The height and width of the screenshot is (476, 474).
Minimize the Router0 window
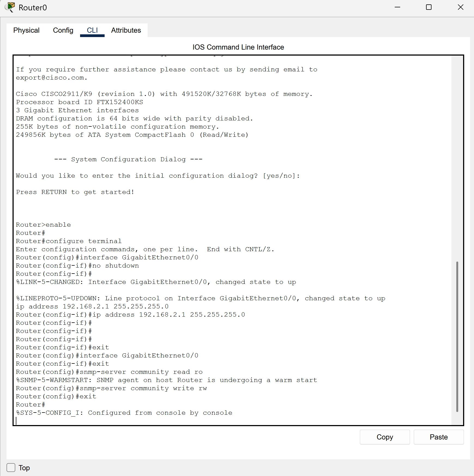[x=397, y=7]
